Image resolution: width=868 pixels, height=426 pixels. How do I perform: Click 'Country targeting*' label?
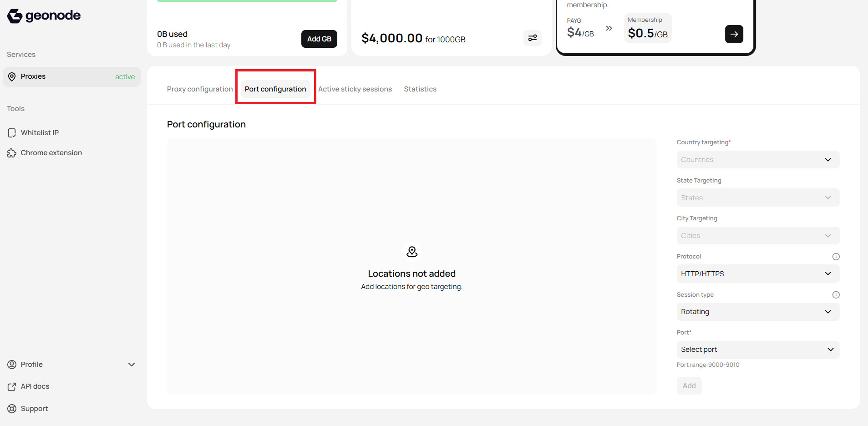click(704, 142)
